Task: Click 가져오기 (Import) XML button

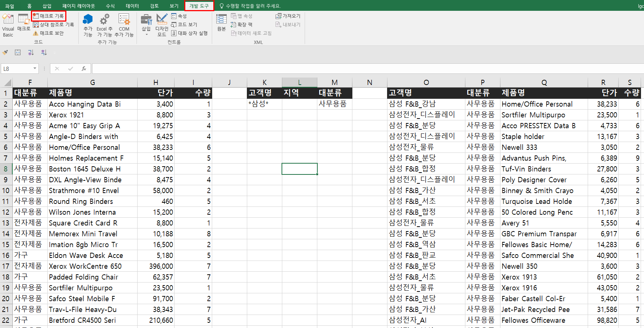Action: pyautogui.click(x=288, y=16)
